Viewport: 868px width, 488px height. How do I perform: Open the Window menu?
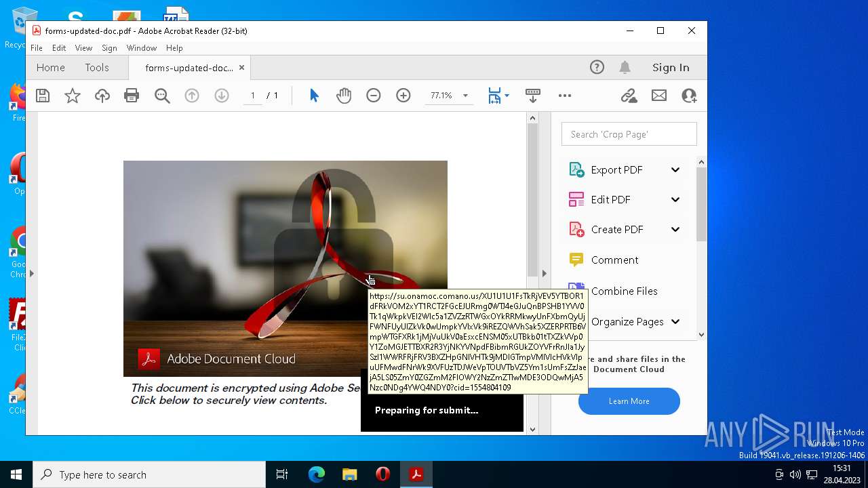click(x=142, y=48)
